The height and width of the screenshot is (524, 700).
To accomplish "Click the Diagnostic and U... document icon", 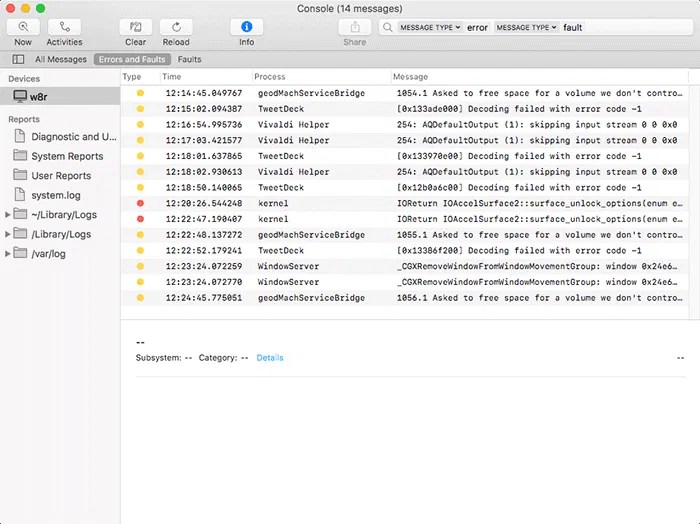I will 20,136.
